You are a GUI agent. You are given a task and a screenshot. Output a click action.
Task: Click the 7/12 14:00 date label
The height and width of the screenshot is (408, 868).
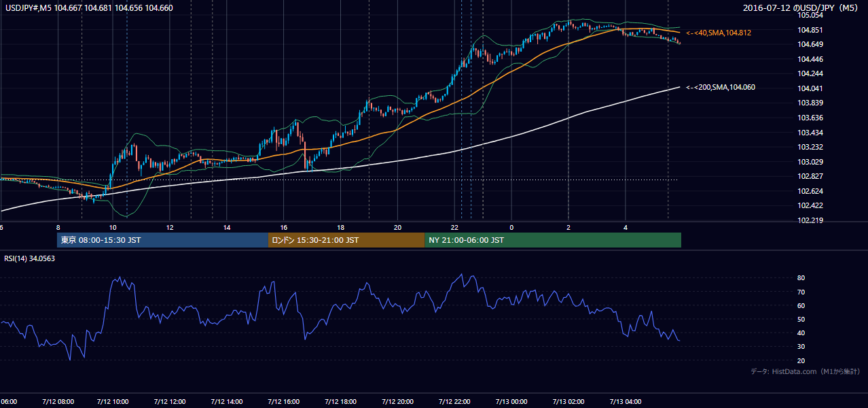pos(227,401)
